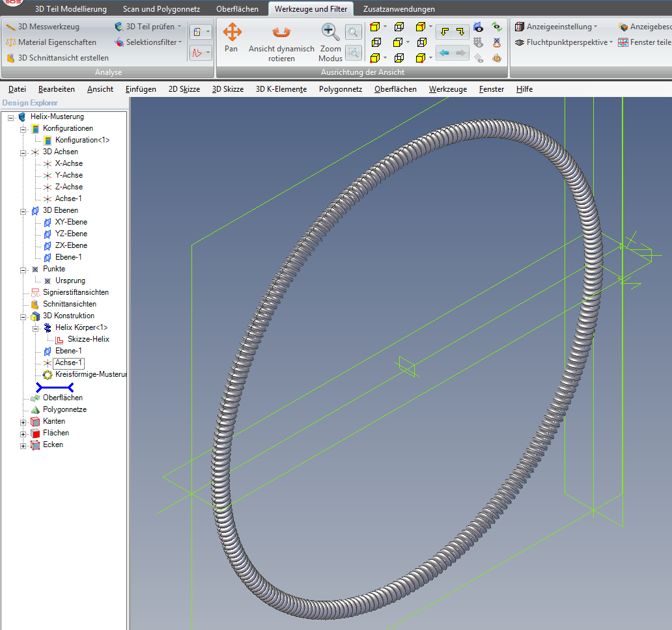672x630 pixels.
Task: Choose yellow cube view with lower-left red dot
Action: tap(375, 58)
